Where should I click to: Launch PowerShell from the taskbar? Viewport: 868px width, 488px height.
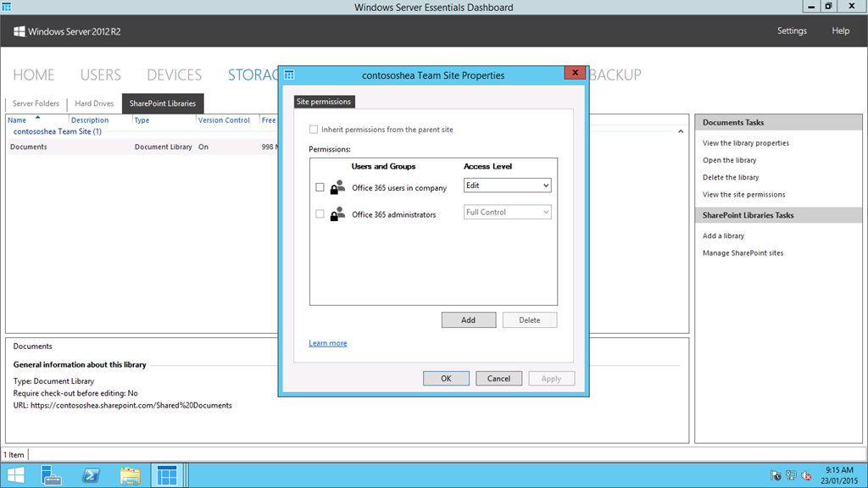[x=92, y=475]
